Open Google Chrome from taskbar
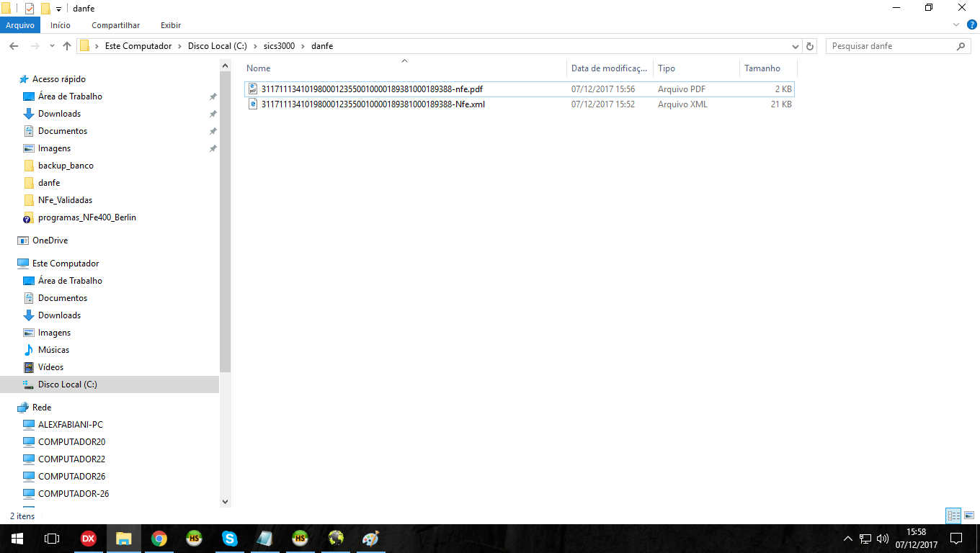980x553 pixels. click(x=159, y=539)
